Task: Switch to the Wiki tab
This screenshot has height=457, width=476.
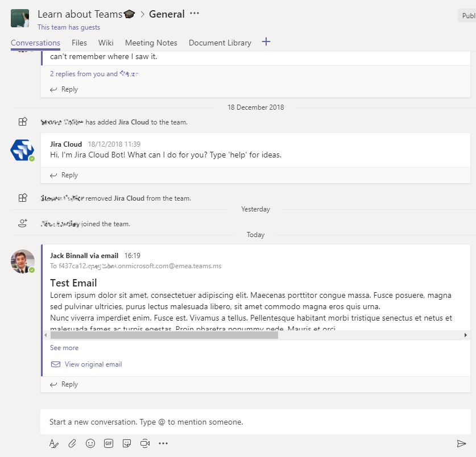Action: (106, 43)
